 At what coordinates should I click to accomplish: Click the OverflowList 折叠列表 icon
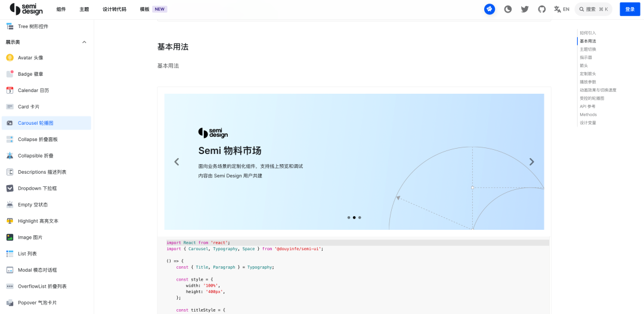tap(10, 286)
